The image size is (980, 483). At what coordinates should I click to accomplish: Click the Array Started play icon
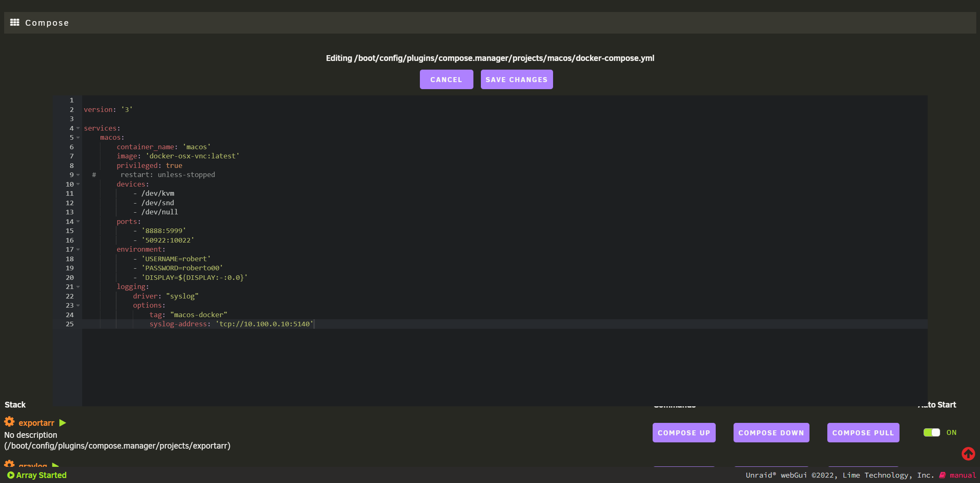[11, 475]
